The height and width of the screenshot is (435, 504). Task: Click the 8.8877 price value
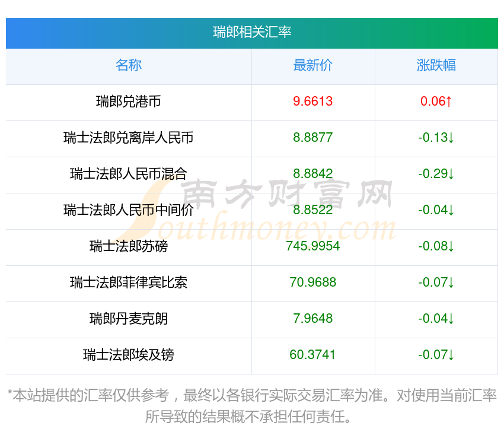coord(312,138)
